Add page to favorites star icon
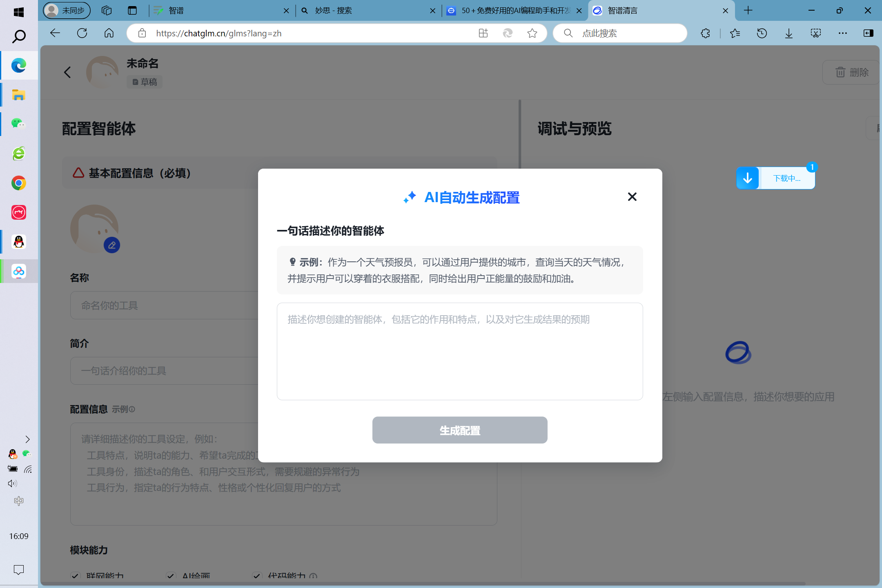The width and height of the screenshot is (882, 588). 532,33
